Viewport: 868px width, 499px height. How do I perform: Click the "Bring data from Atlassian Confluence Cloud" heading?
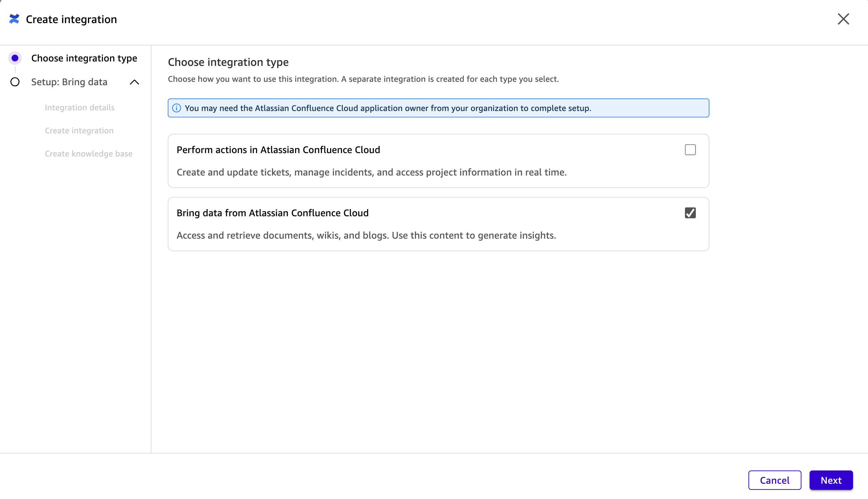point(273,212)
